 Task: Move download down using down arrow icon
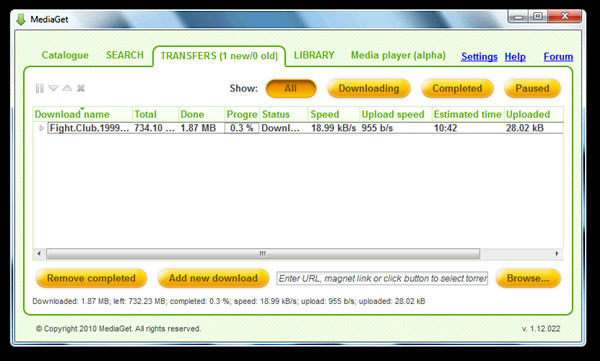[x=53, y=88]
